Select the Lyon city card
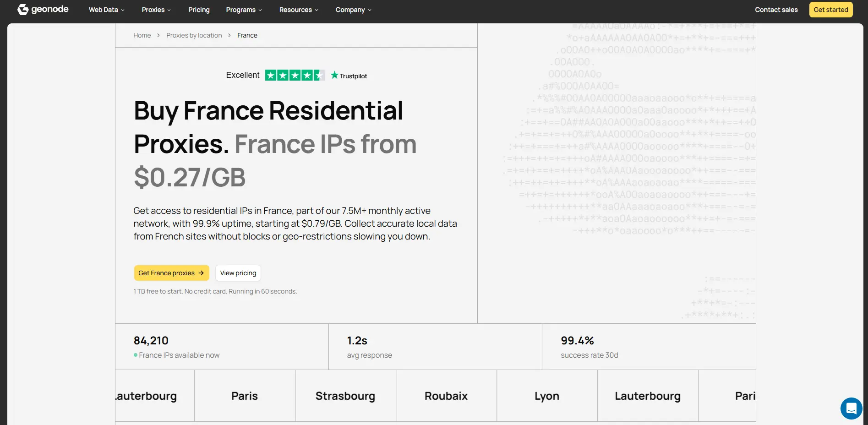The image size is (868, 425). click(x=547, y=396)
